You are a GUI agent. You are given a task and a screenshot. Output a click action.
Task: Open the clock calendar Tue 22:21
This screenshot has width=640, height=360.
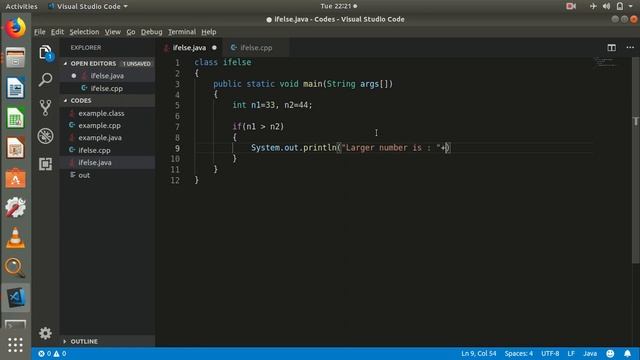pyautogui.click(x=338, y=6)
